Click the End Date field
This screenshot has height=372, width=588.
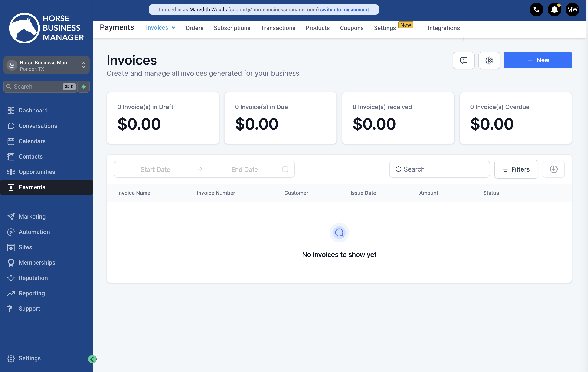pos(244,170)
